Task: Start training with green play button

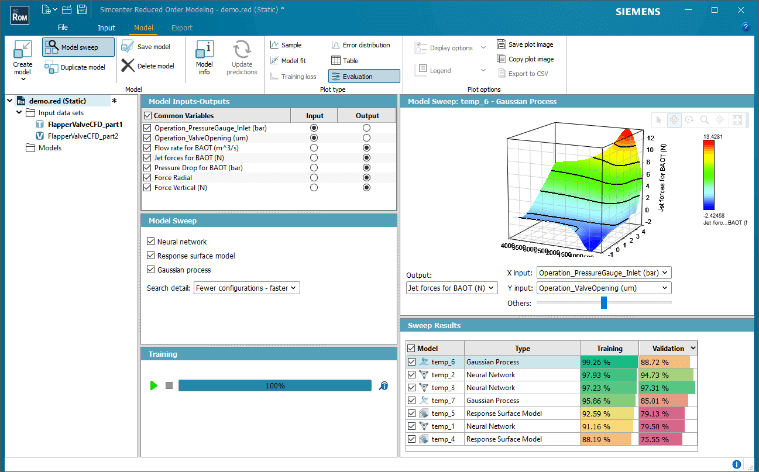Action: tap(153, 386)
